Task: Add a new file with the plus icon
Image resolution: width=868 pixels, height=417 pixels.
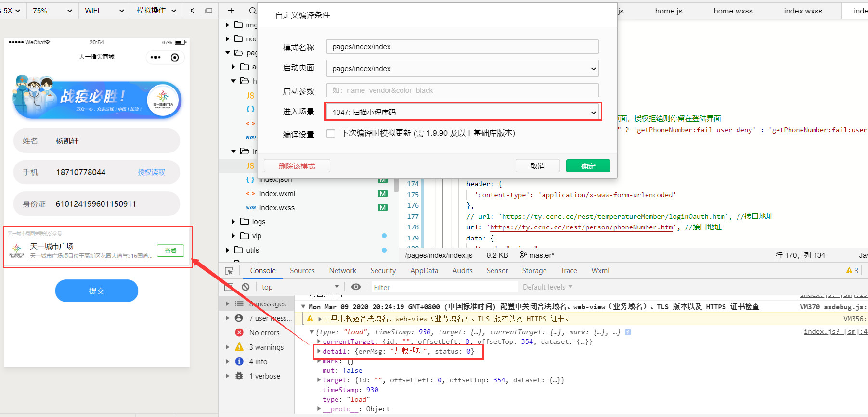Action: pyautogui.click(x=231, y=11)
